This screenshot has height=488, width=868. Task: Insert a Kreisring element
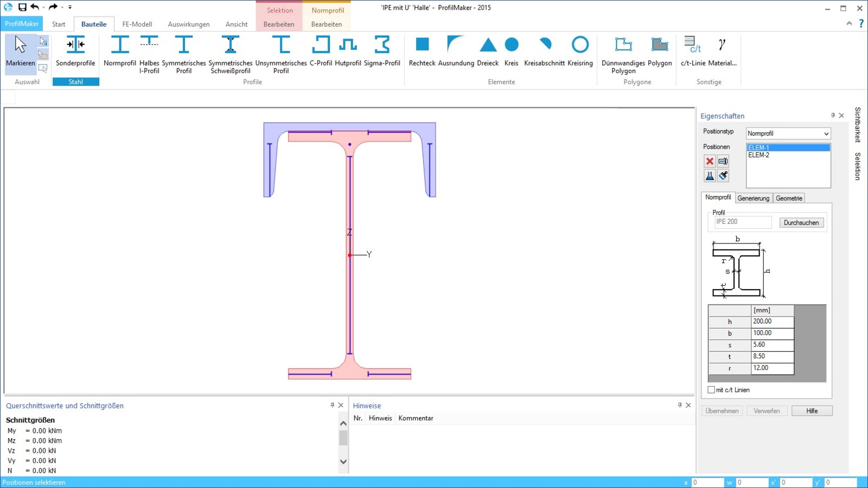point(580,53)
